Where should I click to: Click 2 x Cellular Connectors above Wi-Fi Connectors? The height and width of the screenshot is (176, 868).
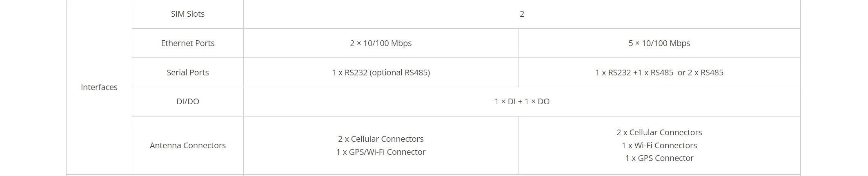659,132
